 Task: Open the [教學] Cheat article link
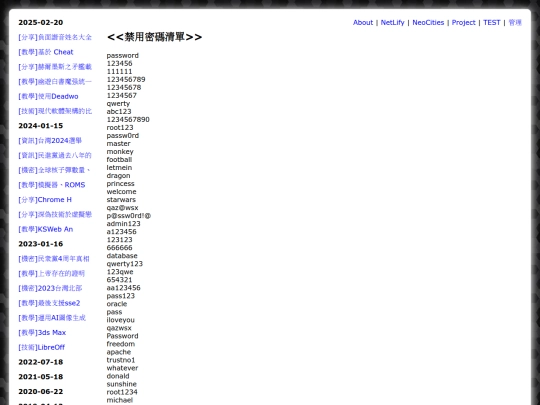pyautogui.click(x=46, y=52)
